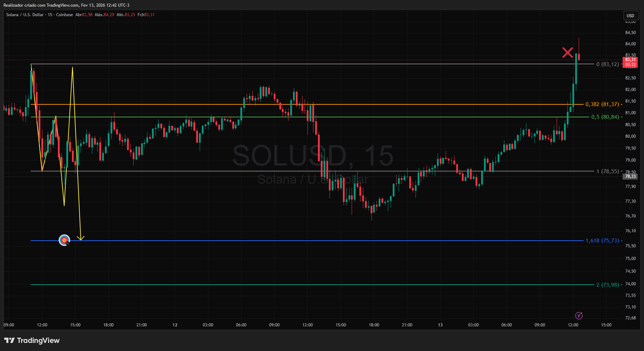Click the yellow arrow head near target
Screen dimensions: 644x351
coord(81,238)
